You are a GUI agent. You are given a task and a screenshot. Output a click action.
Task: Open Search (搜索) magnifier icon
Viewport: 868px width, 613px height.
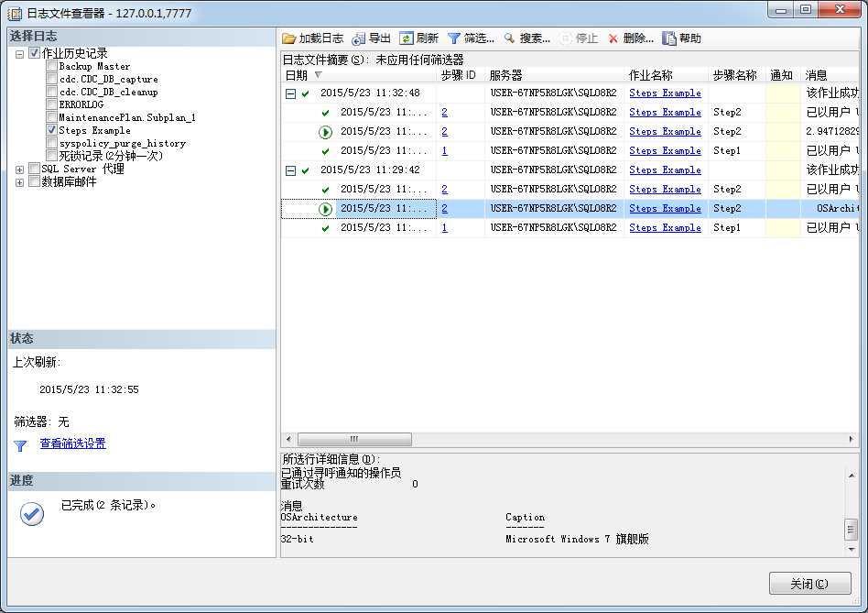coord(509,38)
